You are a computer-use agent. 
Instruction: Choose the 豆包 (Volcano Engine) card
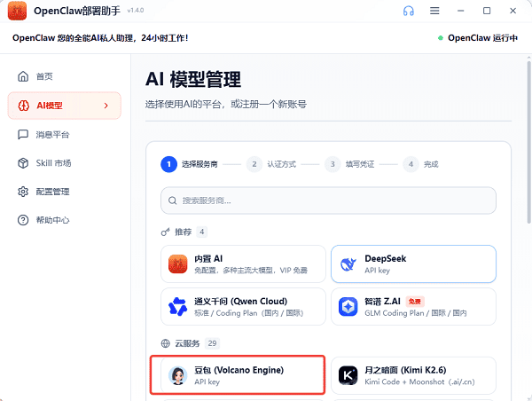pyautogui.click(x=243, y=375)
